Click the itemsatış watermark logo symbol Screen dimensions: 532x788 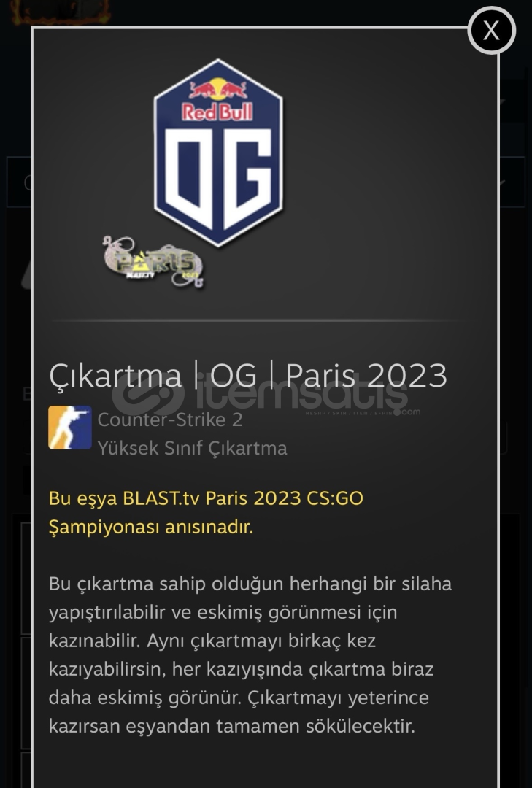tap(148, 395)
